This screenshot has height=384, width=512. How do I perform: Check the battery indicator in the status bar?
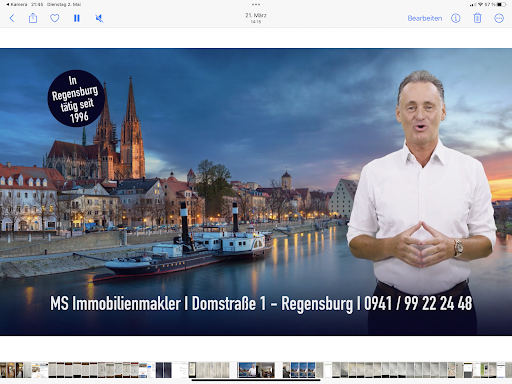[502, 4]
